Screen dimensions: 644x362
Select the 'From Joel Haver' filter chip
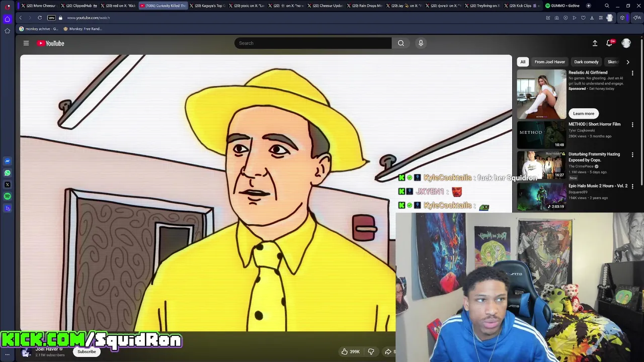pyautogui.click(x=550, y=62)
